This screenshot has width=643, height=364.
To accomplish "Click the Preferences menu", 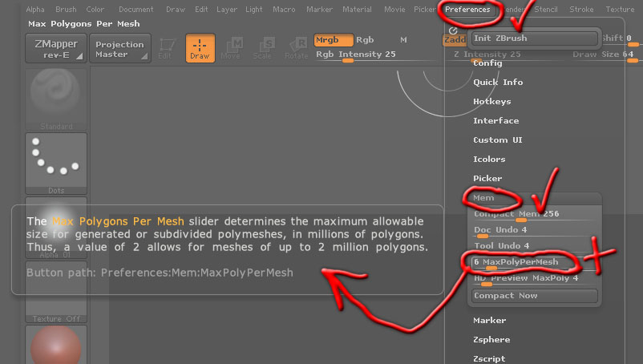I will tap(467, 9).
